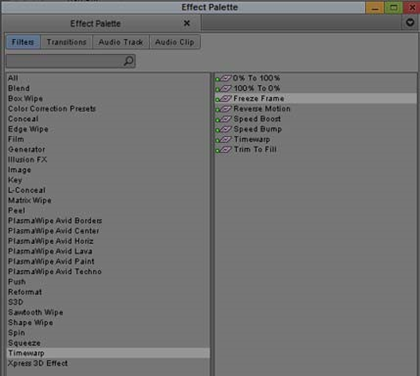Click the Reverse Motion effect name

[262, 109]
